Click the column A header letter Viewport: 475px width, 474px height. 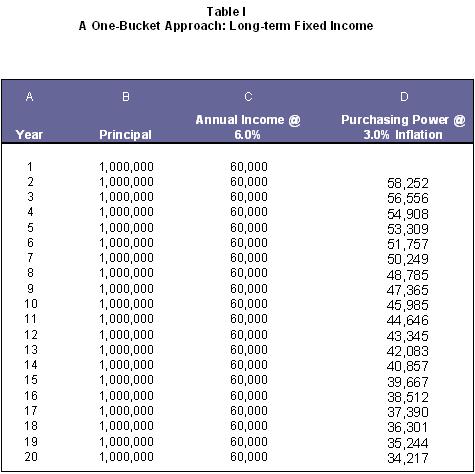coord(29,97)
